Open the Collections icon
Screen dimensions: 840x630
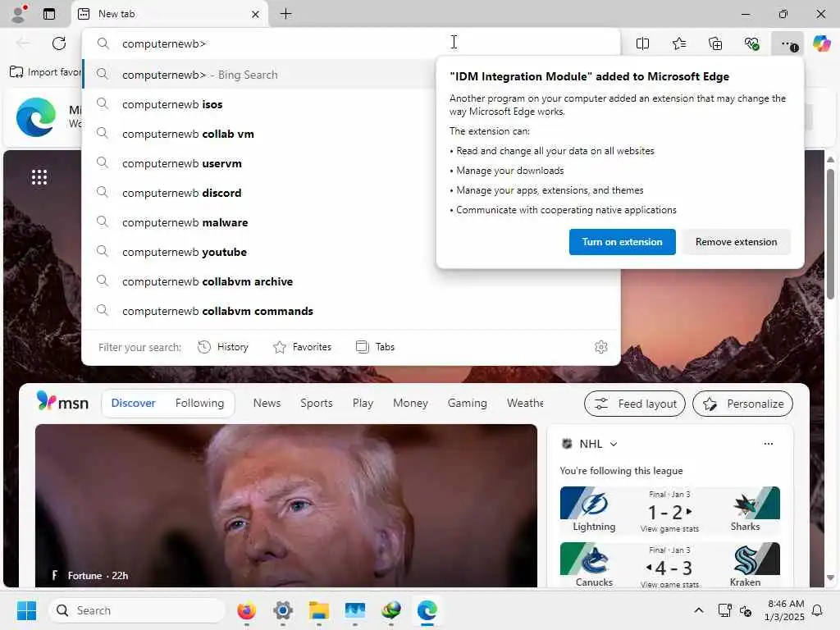point(715,43)
